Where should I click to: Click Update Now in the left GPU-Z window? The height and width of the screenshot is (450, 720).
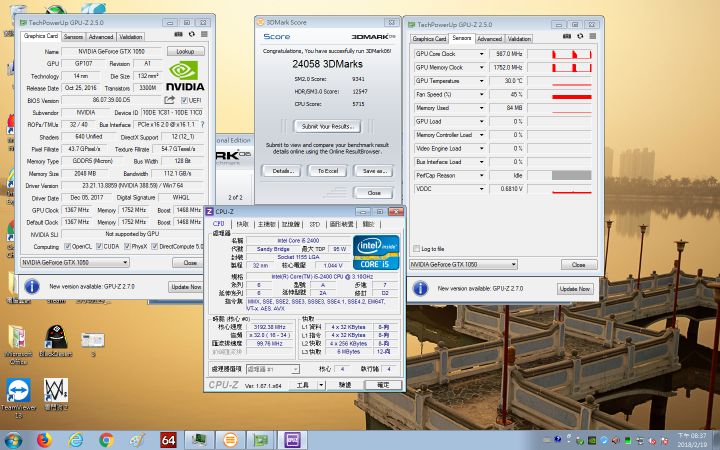186,287
